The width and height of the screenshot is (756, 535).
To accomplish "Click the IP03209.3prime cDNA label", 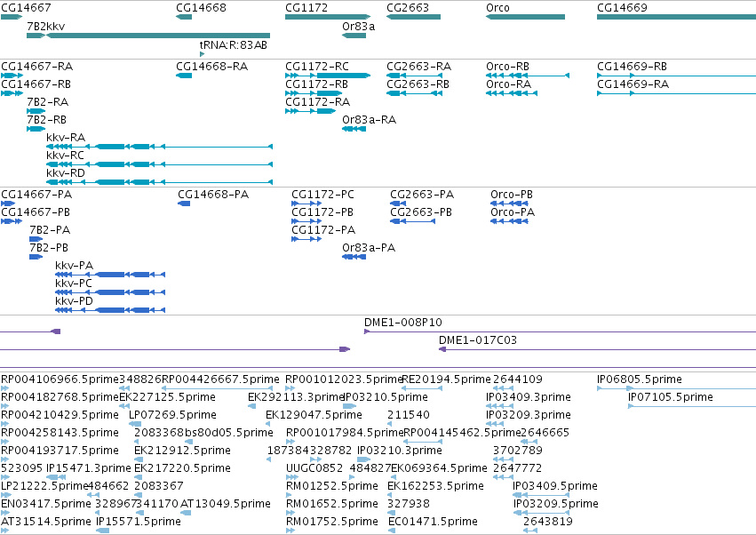I will (529, 415).
